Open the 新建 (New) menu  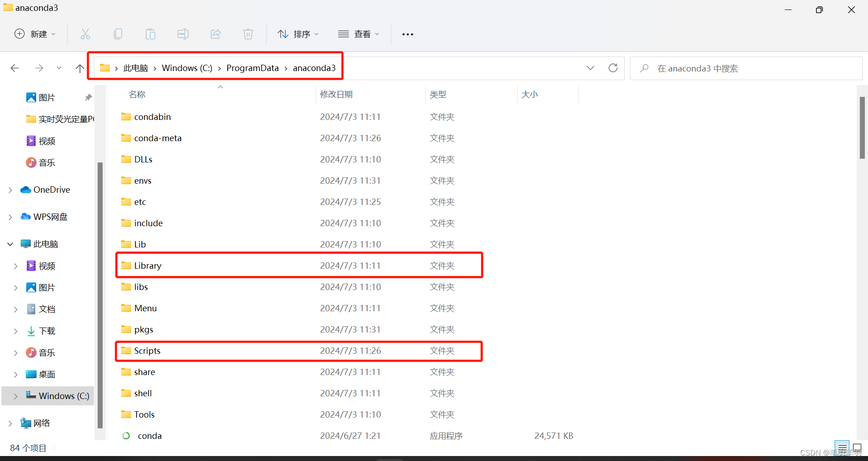pos(35,34)
